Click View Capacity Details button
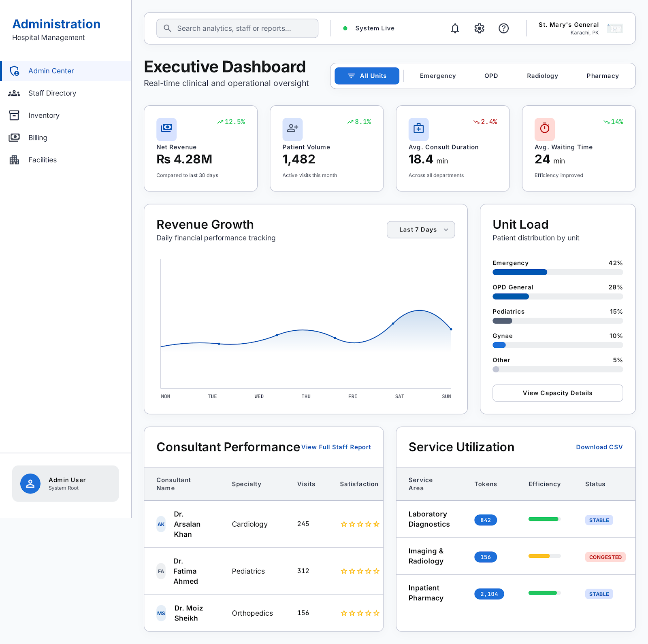648x644 pixels. click(558, 393)
